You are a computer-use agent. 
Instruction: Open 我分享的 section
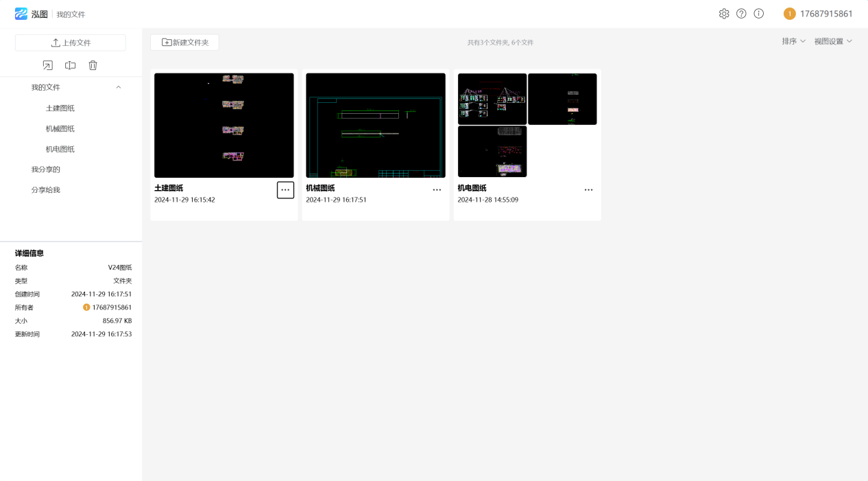coord(45,169)
